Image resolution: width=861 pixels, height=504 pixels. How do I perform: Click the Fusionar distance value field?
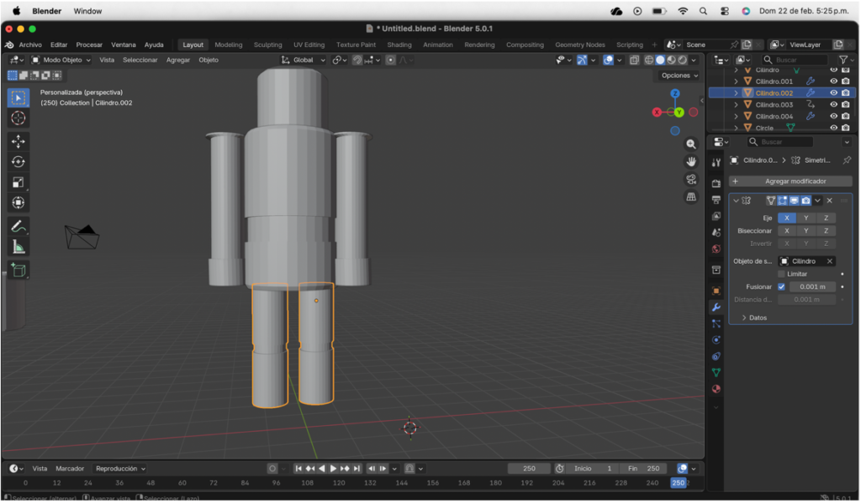(811, 286)
